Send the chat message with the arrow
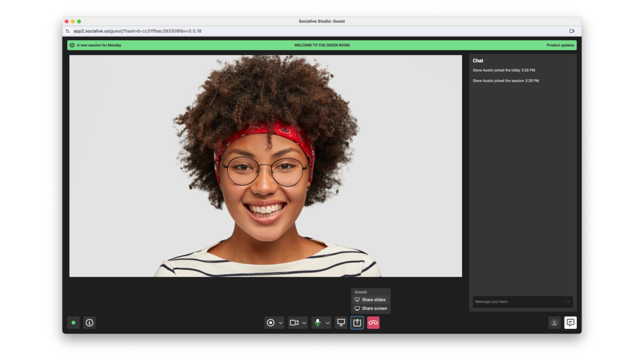 568,302
